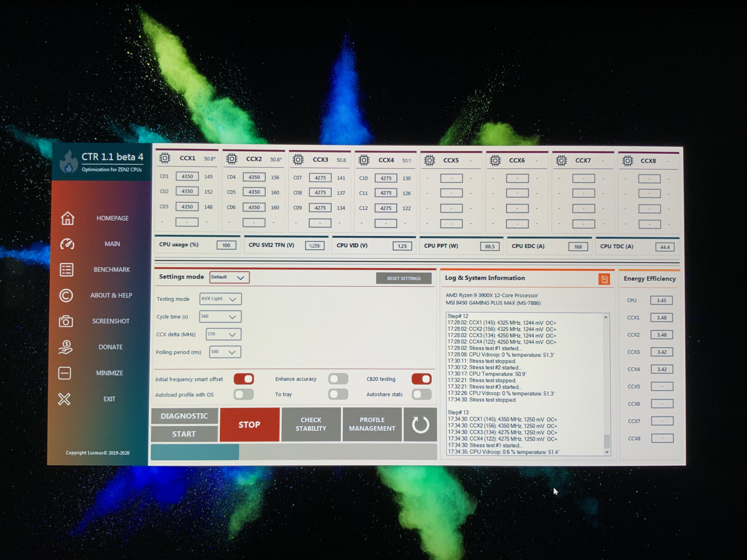Click the CPU VID value field
747x560 pixels.
coord(402,246)
